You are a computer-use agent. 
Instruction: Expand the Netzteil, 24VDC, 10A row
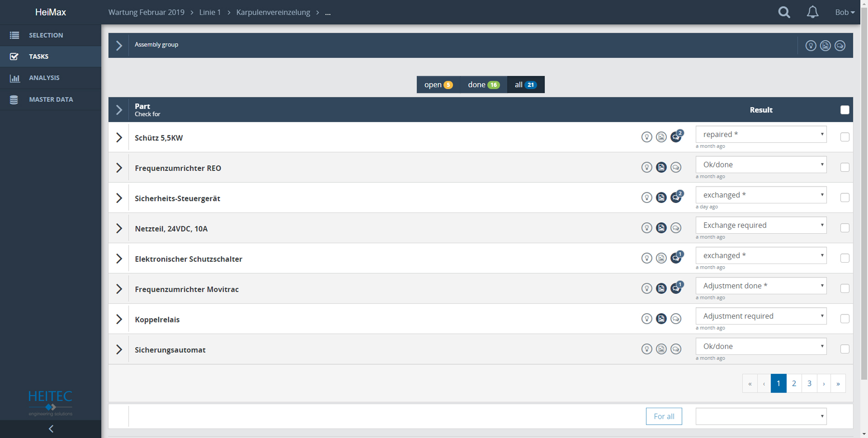pyautogui.click(x=118, y=228)
